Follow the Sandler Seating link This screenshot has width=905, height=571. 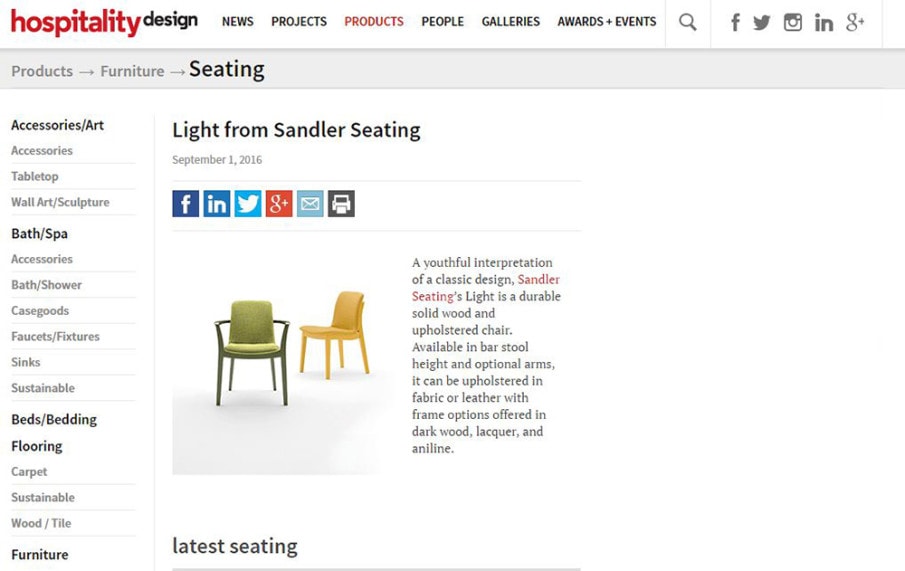click(x=538, y=280)
